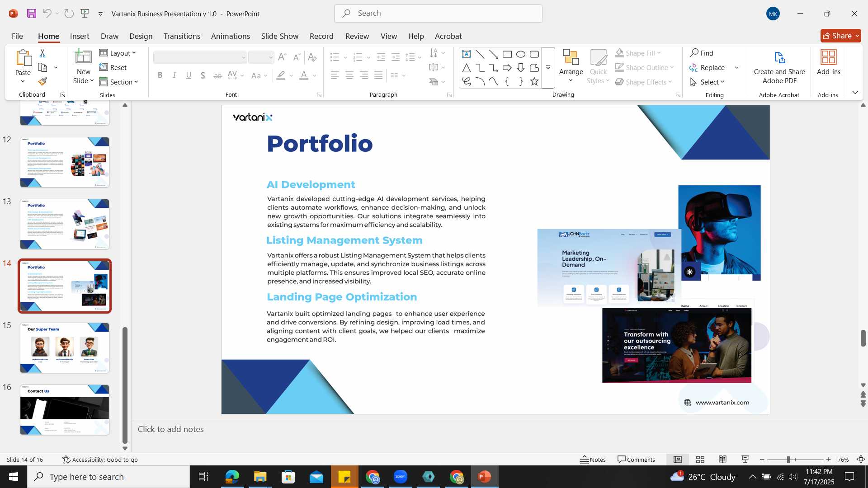Toggle Text Shadow formatting
868x488 pixels.
(203, 75)
